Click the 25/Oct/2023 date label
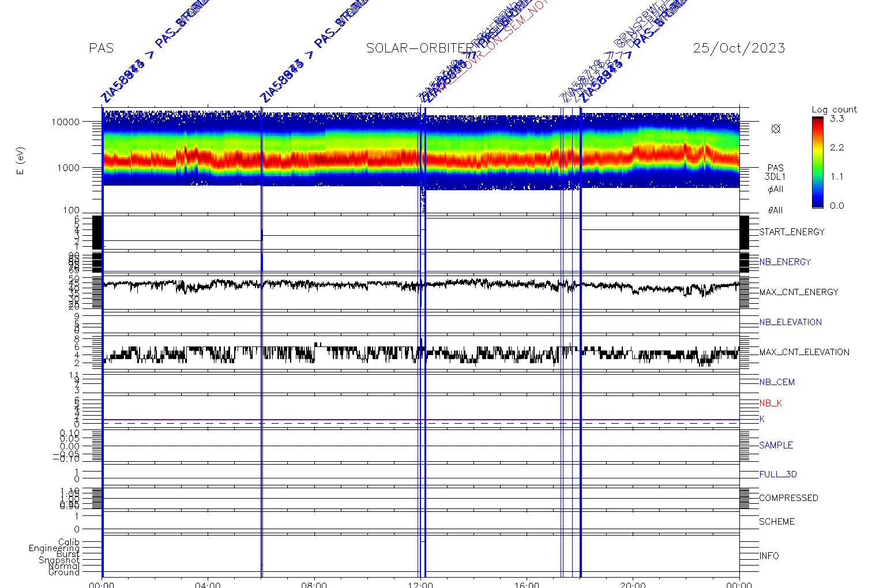872x588 pixels. tap(739, 48)
